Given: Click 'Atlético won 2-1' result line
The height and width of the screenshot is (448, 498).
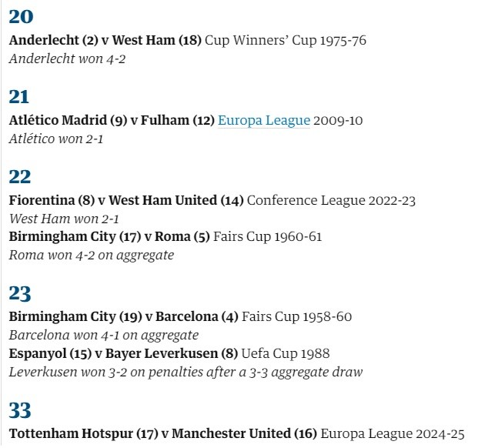Looking at the screenshot, I should (56, 139).
